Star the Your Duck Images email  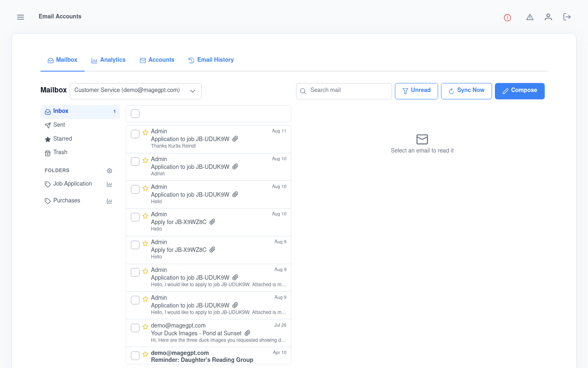point(145,327)
